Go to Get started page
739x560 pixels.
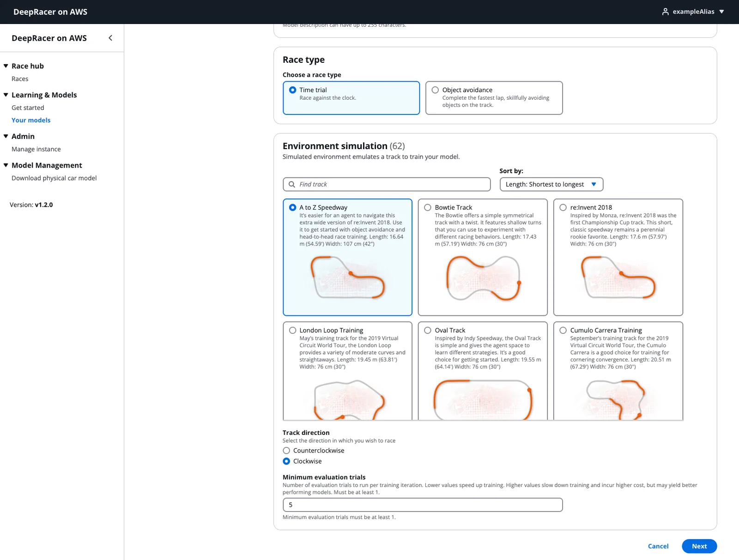(x=28, y=108)
